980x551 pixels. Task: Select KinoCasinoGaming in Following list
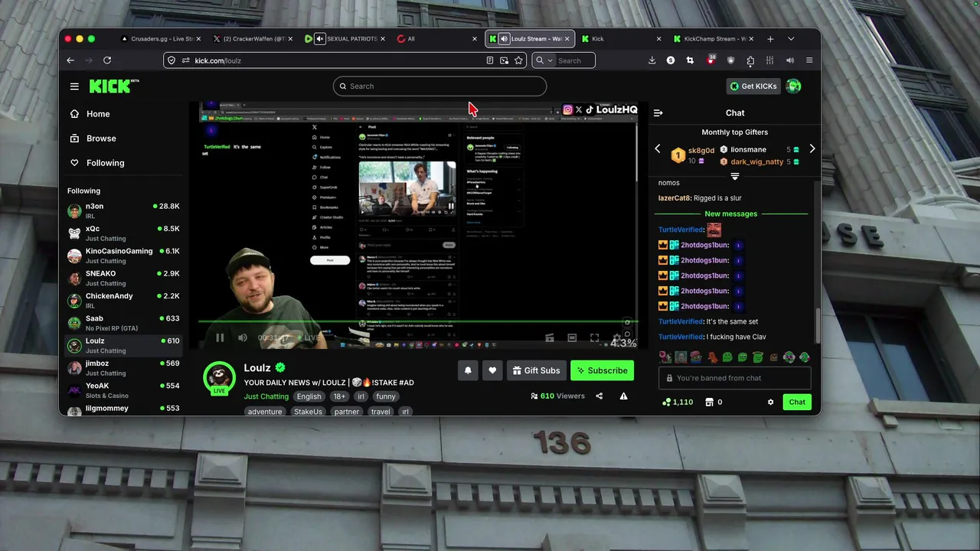coord(124,256)
